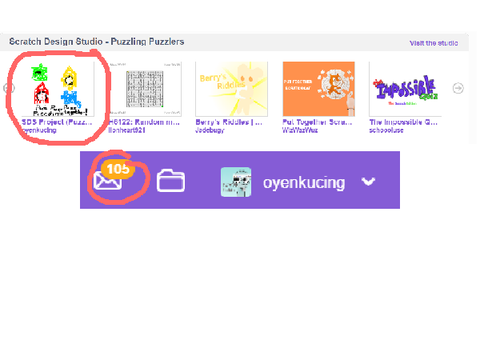Click the Put Together Scra... title link
480x360 pixels.
[317, 122]
